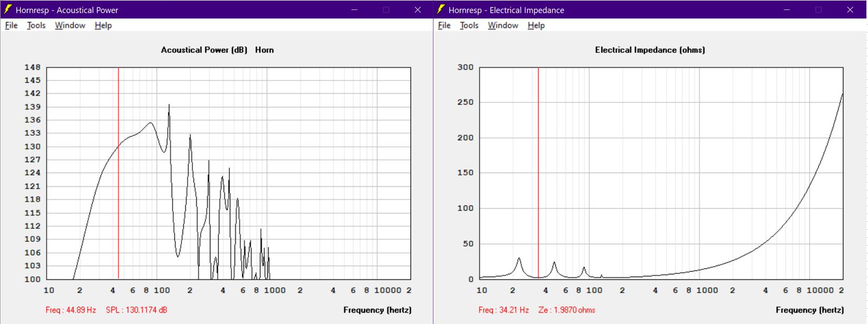Click Hornresp lightning icon in Electrical Impedance title bar
The image size is (868, 324).
coord(441,9)
